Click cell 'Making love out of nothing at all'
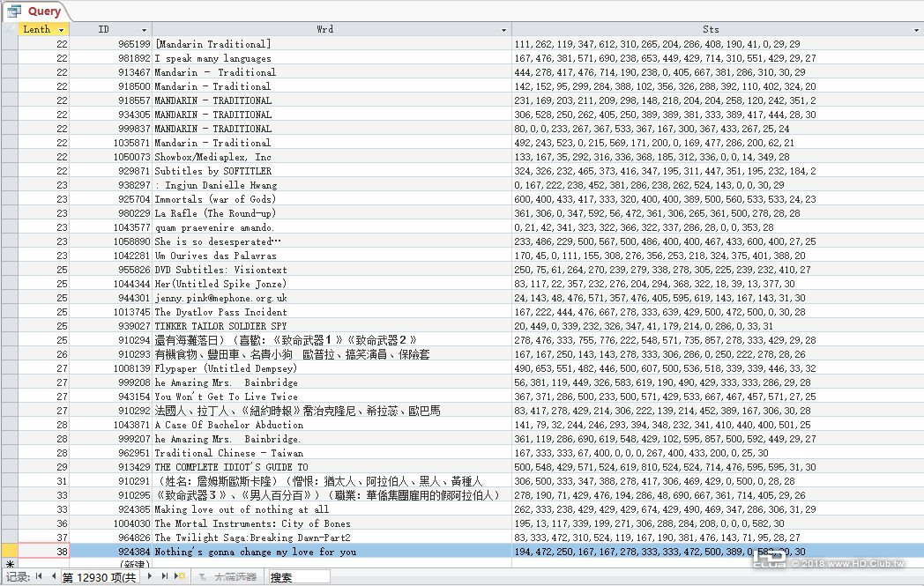Screen dimensions: 924x586 [x=332, y=509]
